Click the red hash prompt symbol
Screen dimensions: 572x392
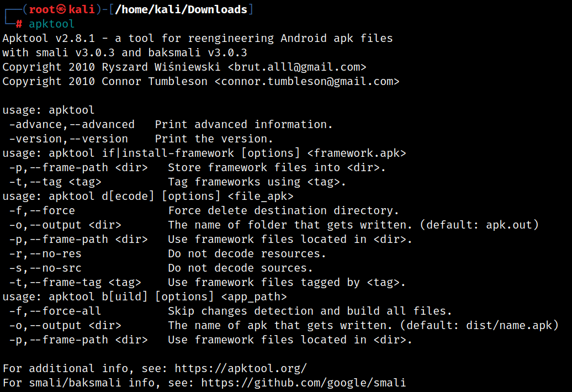(19, 24)
